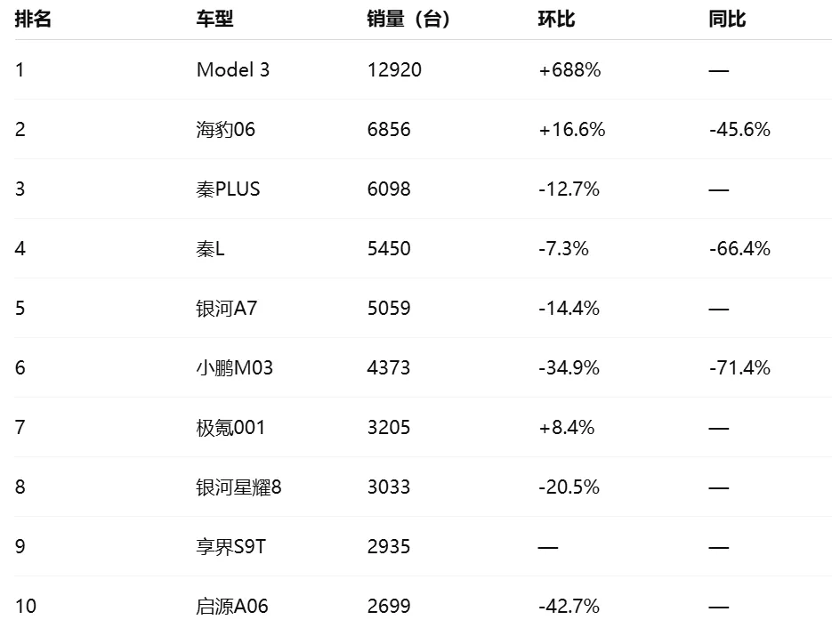
Task: Click the 排名 column header
Action: pos(33,20)
